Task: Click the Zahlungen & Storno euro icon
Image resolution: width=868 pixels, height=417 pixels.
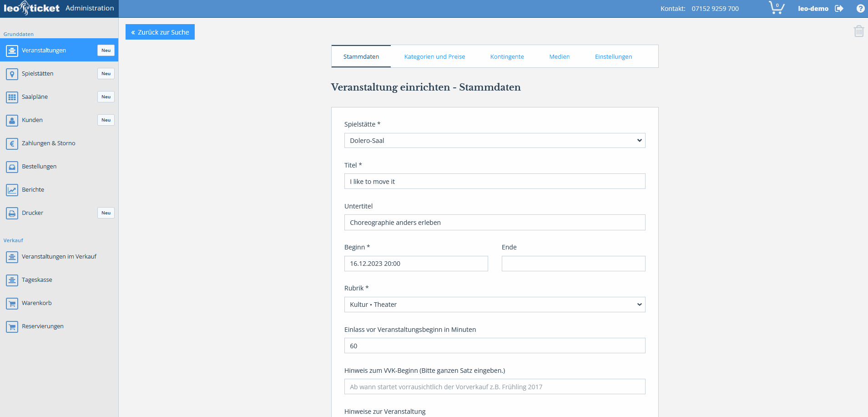Action: [12, 143]
